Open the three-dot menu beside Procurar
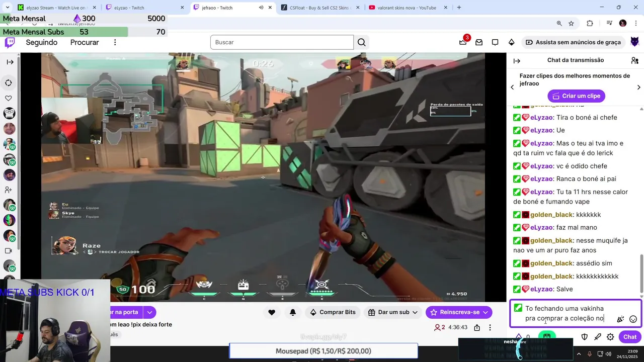 point(115,42)
